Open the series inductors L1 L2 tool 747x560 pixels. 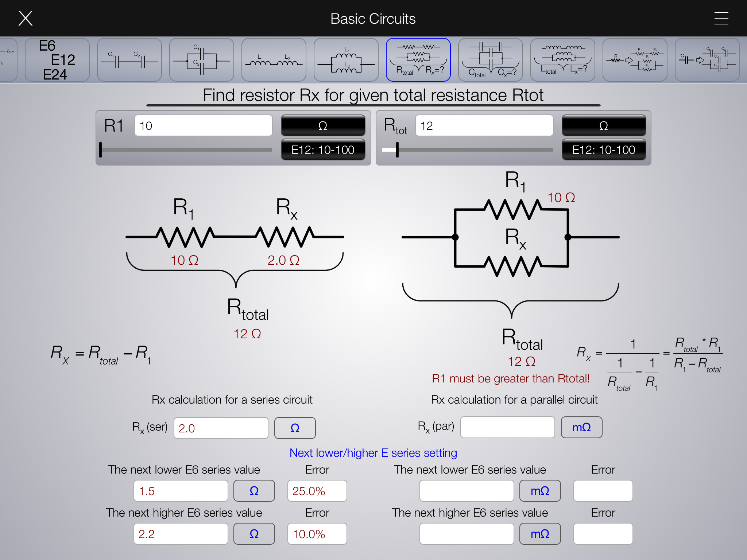[x=274, y=60]
